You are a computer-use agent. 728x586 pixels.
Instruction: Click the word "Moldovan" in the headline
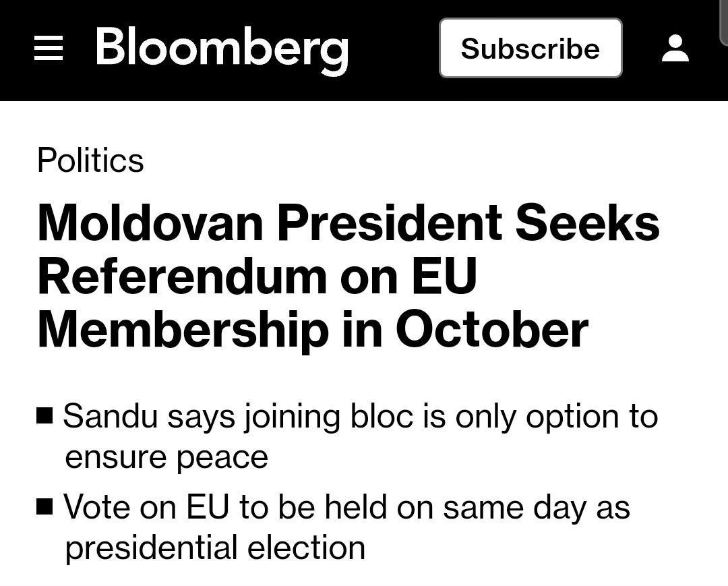pos(150,223)
